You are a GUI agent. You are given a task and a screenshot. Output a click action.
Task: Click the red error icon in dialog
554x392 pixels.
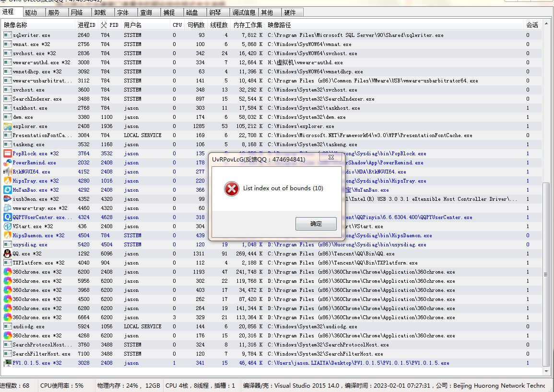tap(231, 189)
